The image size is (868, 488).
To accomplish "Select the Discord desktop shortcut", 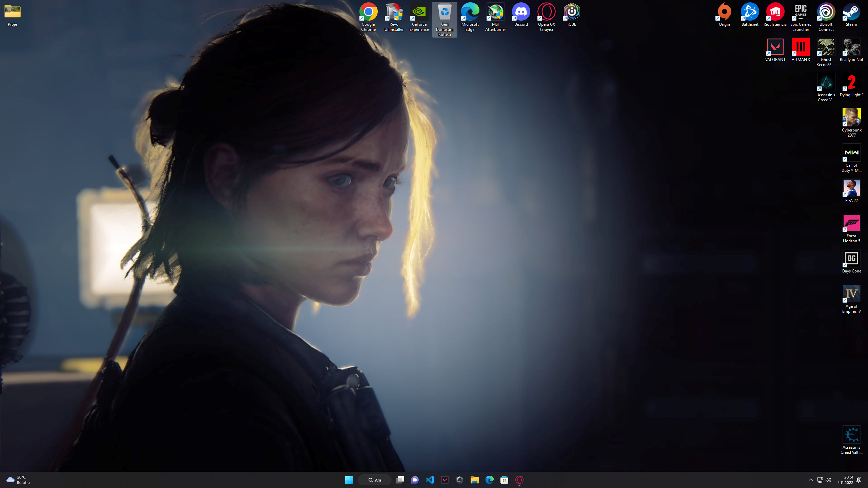I will pos(521,15).
